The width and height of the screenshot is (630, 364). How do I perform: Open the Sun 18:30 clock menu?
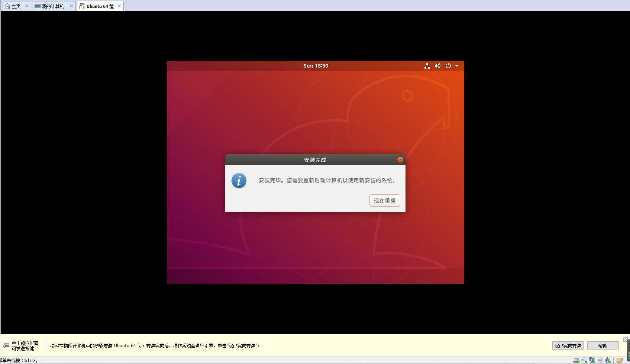(316, 66)
